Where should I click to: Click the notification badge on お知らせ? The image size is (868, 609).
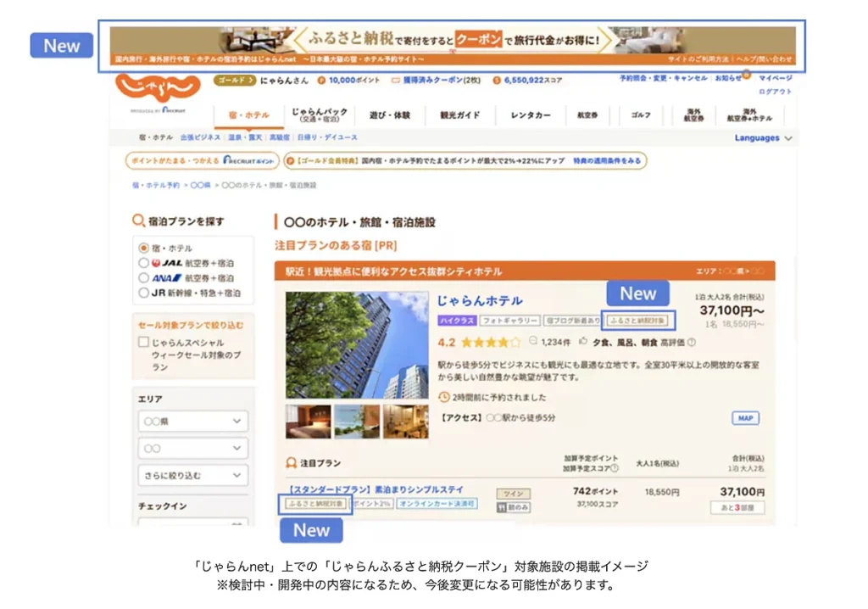pyautogui.click(x=746, y=74)
